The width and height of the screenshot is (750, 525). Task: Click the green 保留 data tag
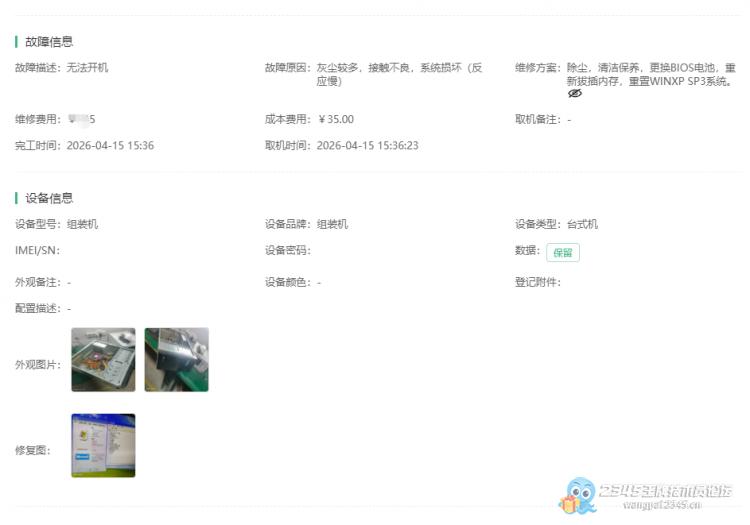pyautogui.click(x=562, y=253)
